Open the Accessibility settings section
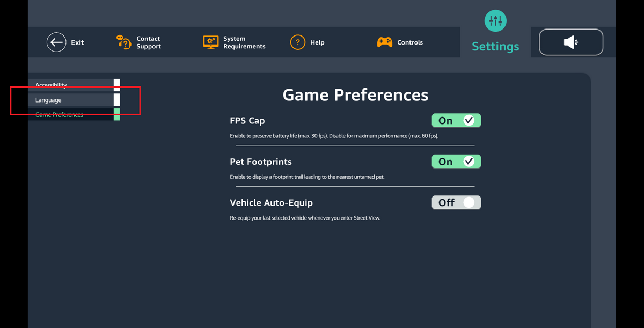Viewport: 644px width, 328px height. click(74, 85)
